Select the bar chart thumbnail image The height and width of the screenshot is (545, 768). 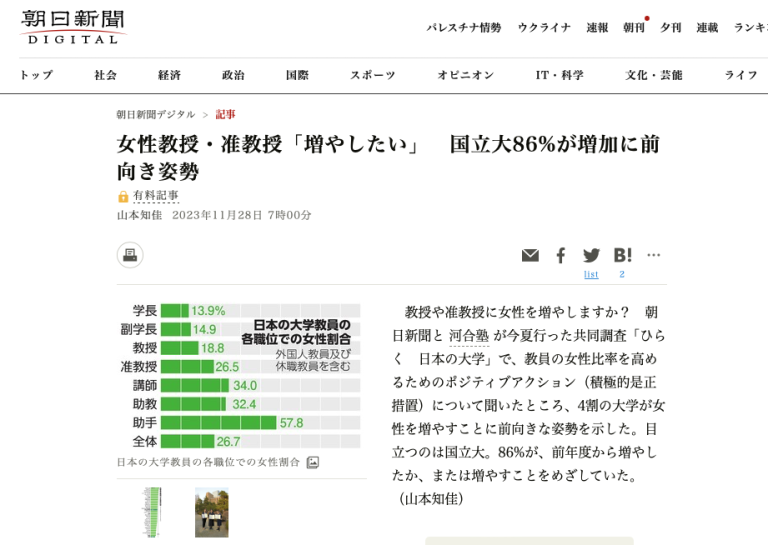(x=152, y=513)
